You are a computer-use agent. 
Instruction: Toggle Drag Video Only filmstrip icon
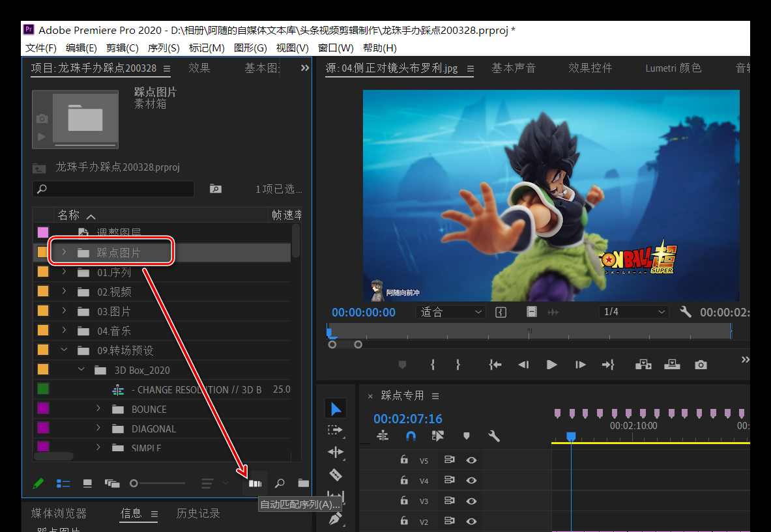click(532, 312)
